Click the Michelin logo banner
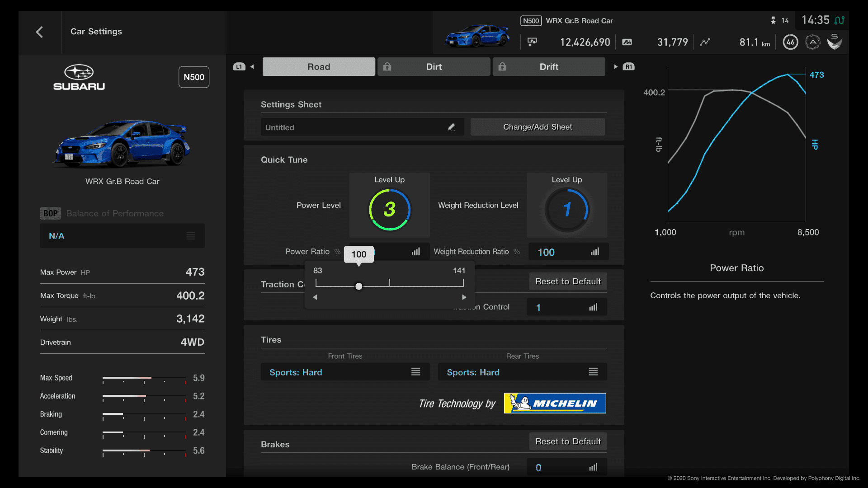 pos(555,403)
